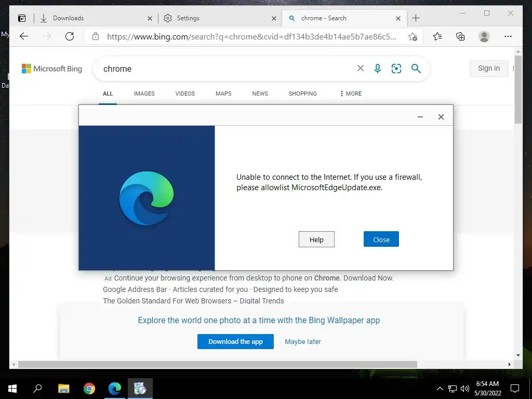Clear the Bing search box text
Screen dimensions: 532x399
click(361, 69)
